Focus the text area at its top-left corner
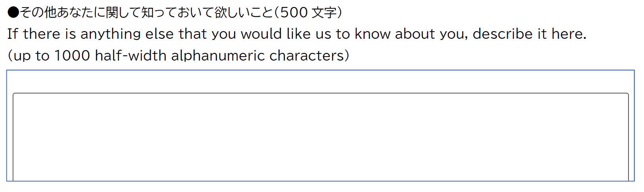The image size is (644, 192). coord(20,100)
